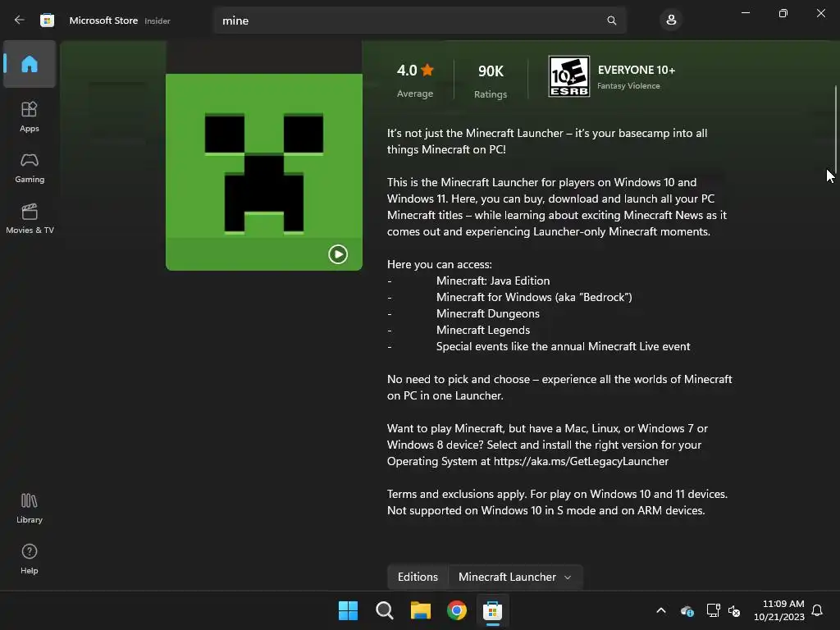Click the Minecraft Creeper thumbnail
840x630 pixels.
pos(264,172)
